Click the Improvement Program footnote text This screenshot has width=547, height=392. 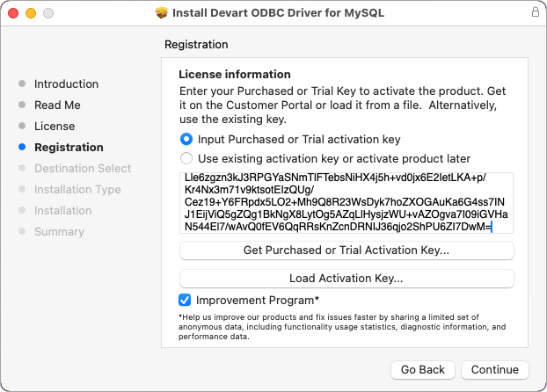pyautogui.click(x=342, y=327)
